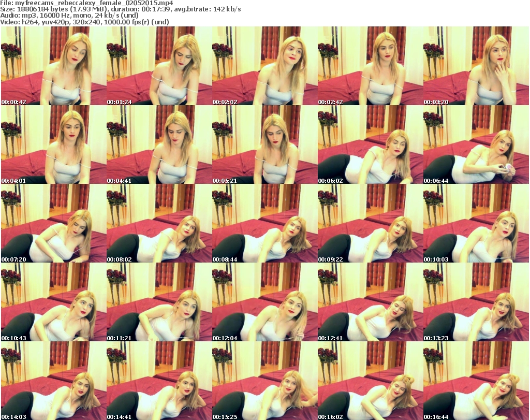Choose the frame at 00:06:02
The image size is (530, 420).
(x=371, y=144)
